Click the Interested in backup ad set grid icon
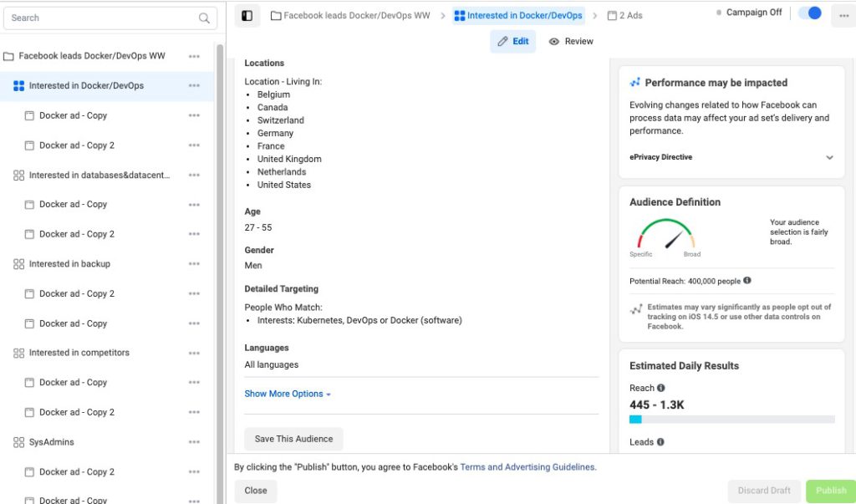 pyautogui.click(x=18, y=264)
